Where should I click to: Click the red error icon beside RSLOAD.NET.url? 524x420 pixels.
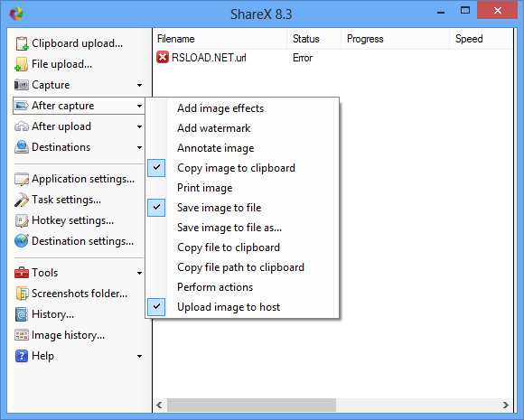click(163, 57)
